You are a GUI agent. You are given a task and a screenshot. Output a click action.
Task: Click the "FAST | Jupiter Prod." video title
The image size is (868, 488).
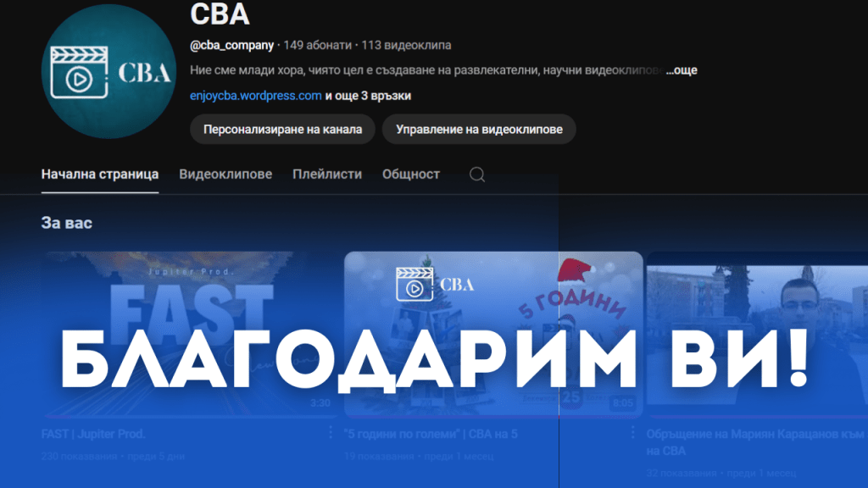[x=93, y=434]
